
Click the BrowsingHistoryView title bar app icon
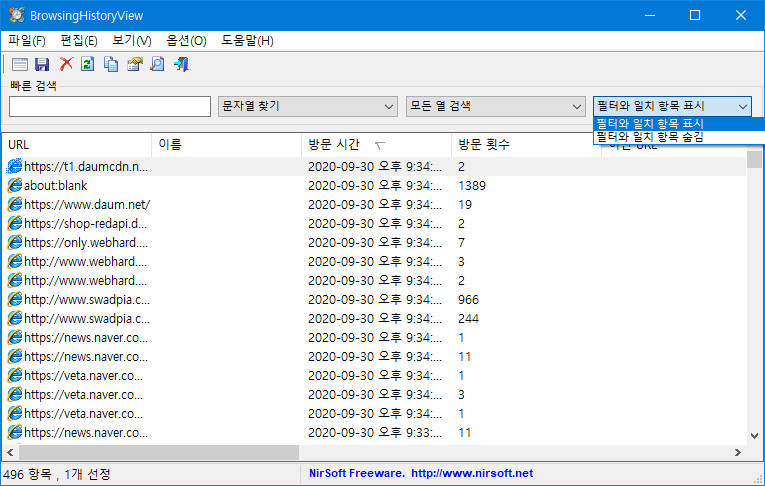16,15
